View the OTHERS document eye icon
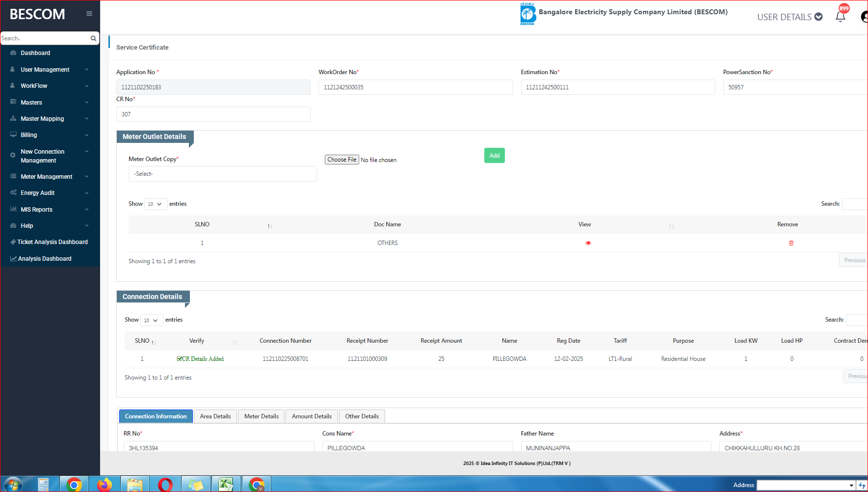868x492 pixels. coord(588,243)
